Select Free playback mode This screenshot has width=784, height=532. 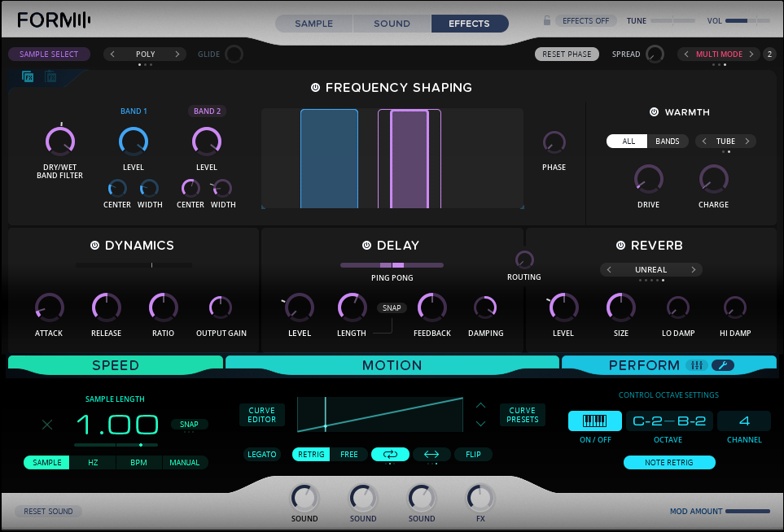[349, 454]
